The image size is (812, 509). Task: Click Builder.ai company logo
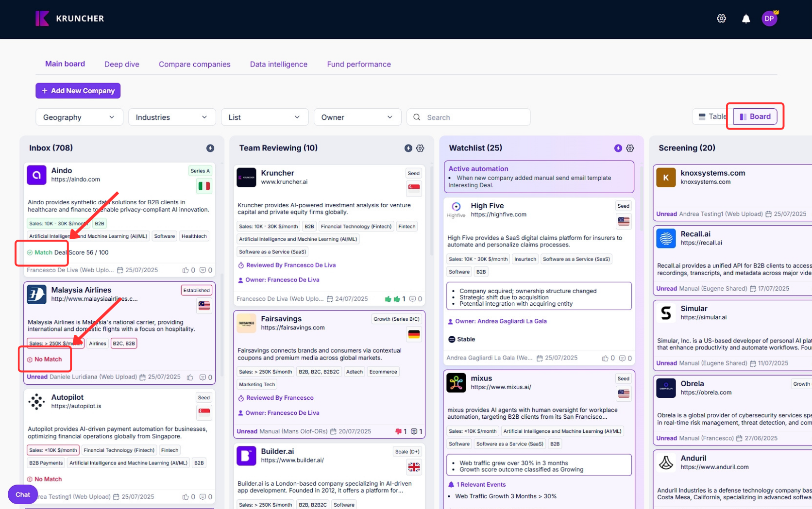click(246, 456)
